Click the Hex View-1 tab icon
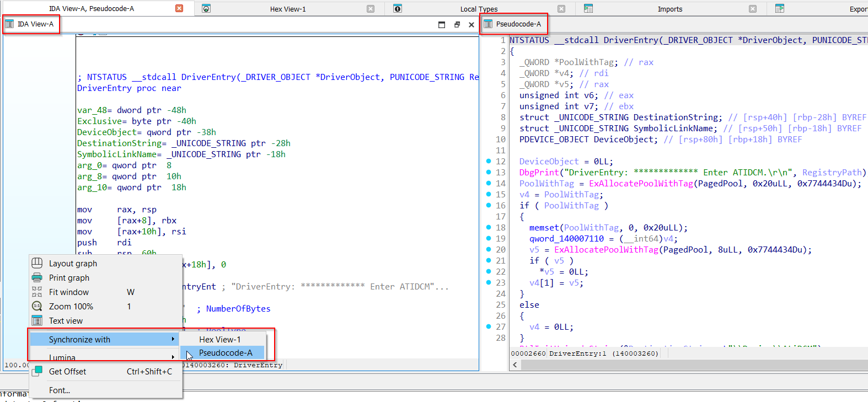This screenshot has width=868, height=402. [206, 9]
